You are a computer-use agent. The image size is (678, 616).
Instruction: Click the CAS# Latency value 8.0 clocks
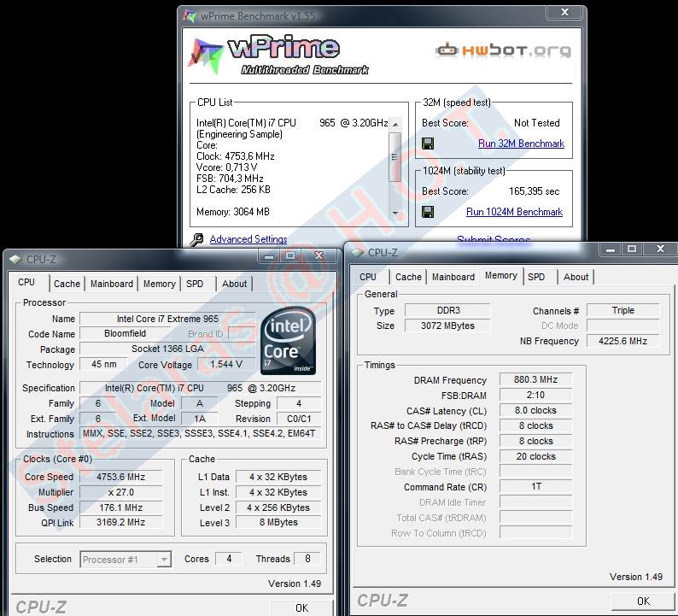[535, 410]
